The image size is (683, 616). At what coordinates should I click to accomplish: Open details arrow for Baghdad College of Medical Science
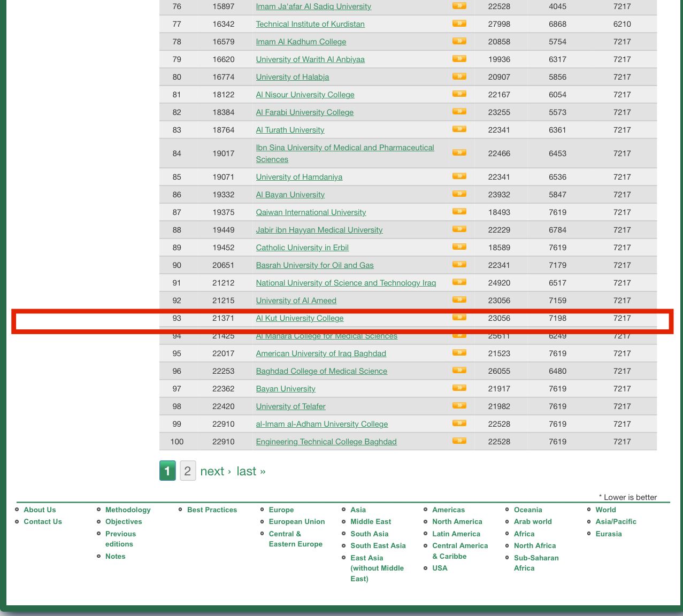(x=459, y=371)
